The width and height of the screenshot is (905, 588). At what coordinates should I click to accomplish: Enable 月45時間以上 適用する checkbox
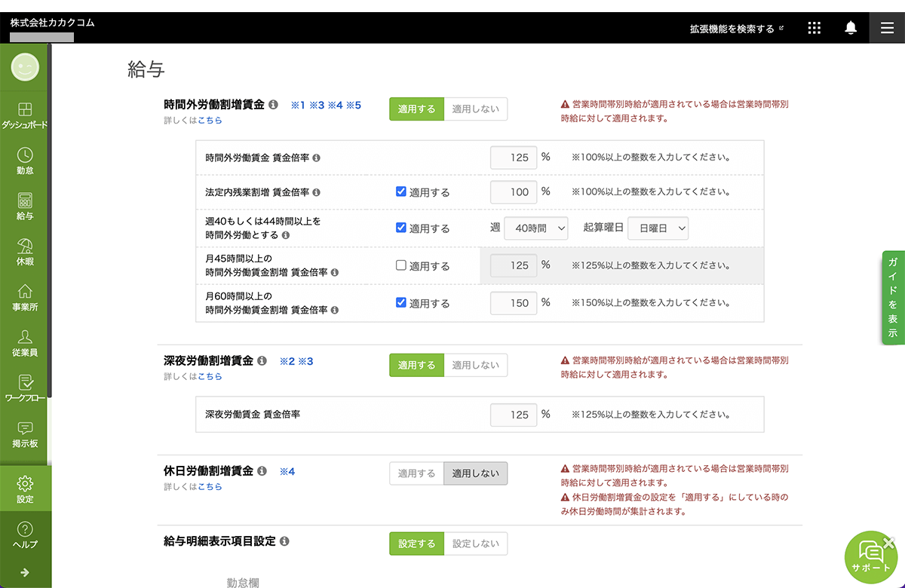pyautogui.click(x=401, y=265)
